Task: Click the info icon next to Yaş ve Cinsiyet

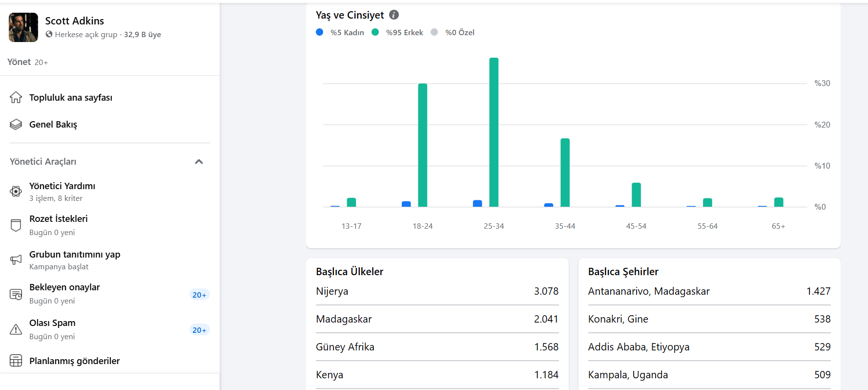Action: (x=394, y=15)
